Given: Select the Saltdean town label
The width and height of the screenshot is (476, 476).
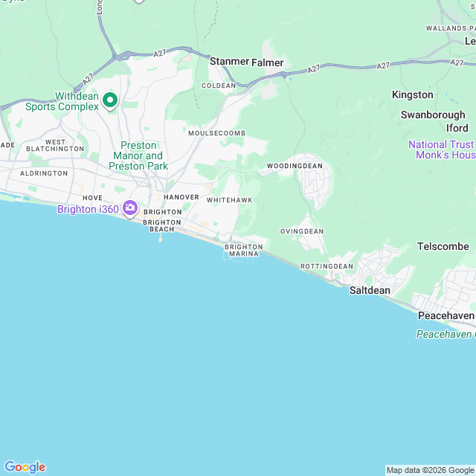Looking at the screenshot, I should [x=370, y=291].
